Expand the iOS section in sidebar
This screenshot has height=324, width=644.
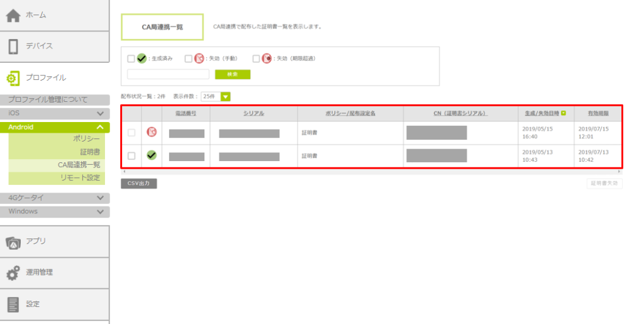pyautogui.click(x=99, y=114)
